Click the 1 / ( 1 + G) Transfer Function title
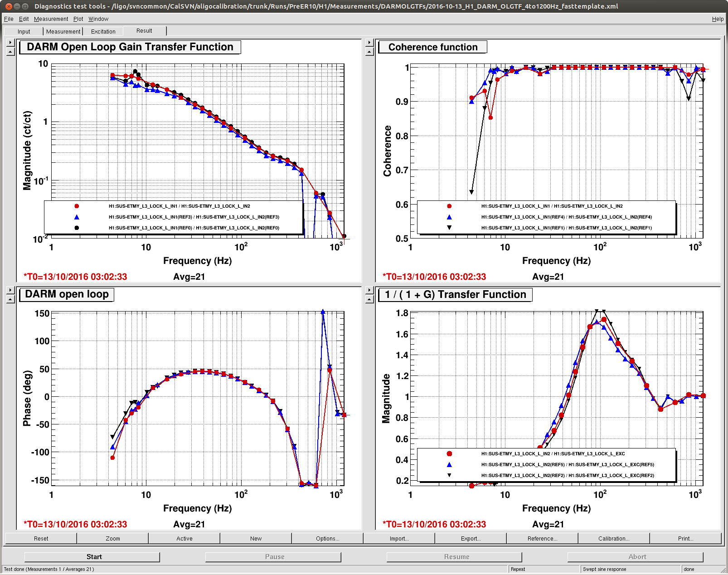Screen dimensions: 728x575 point(456,294)
